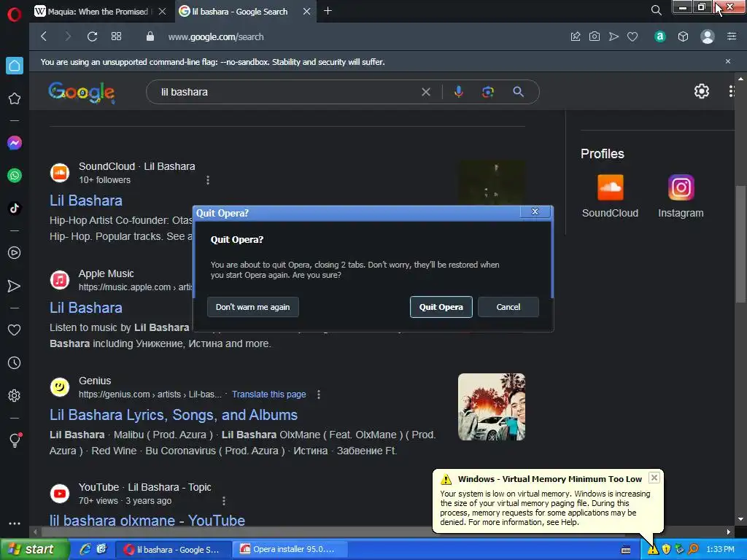Click the site security lock icon
Image resolution: width=747 pixels, height=560 pixels.
[150, 36]
